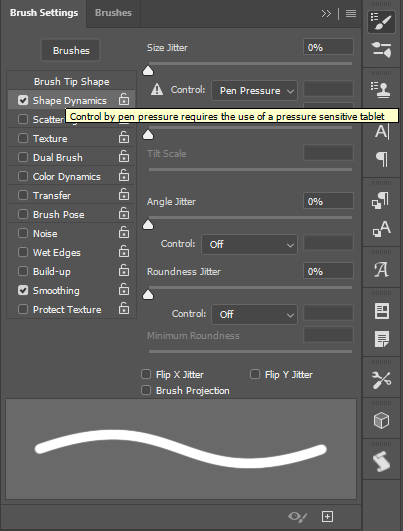Select Brush Tip Shape
The height and width of the screenshot is (531, 403).
pos(71,82)
